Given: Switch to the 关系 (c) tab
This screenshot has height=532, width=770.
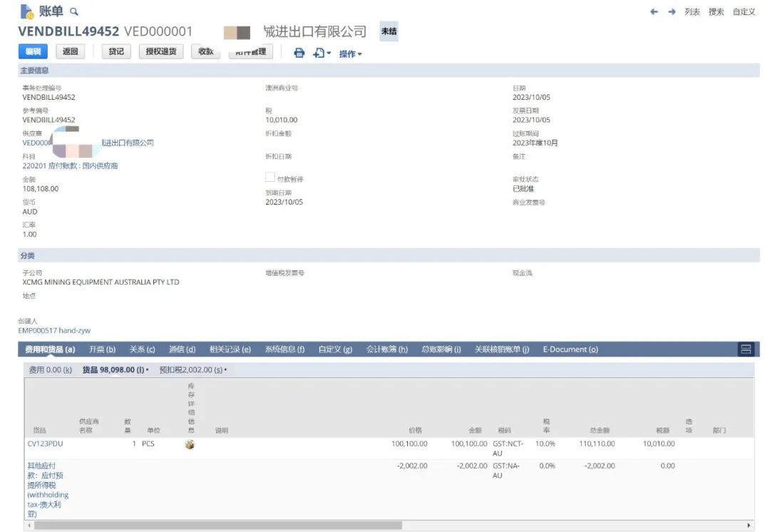Looking at the screenshot, I should tap(142, 349).
